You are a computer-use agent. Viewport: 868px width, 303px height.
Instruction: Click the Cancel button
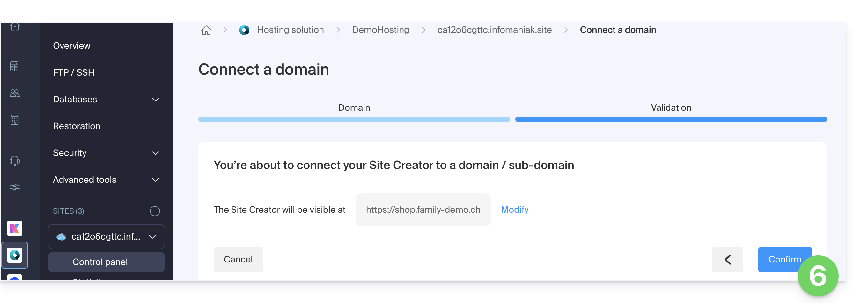pos(238,260)
